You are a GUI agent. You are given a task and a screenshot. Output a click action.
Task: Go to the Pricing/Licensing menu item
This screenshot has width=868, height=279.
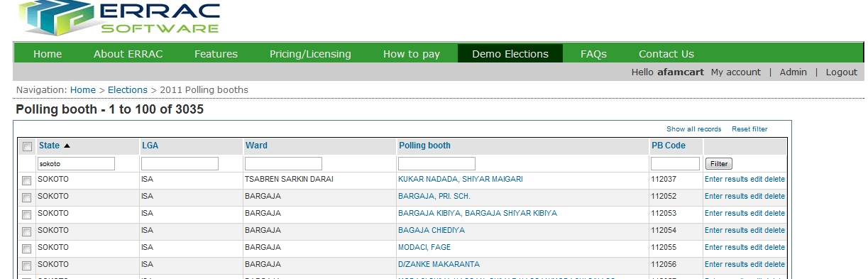point(310,53)
